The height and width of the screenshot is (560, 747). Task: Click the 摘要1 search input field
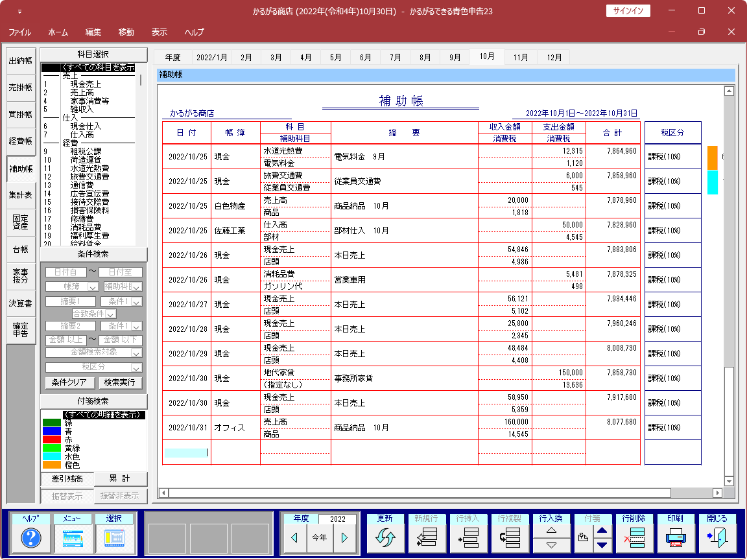tap(71, 302)
